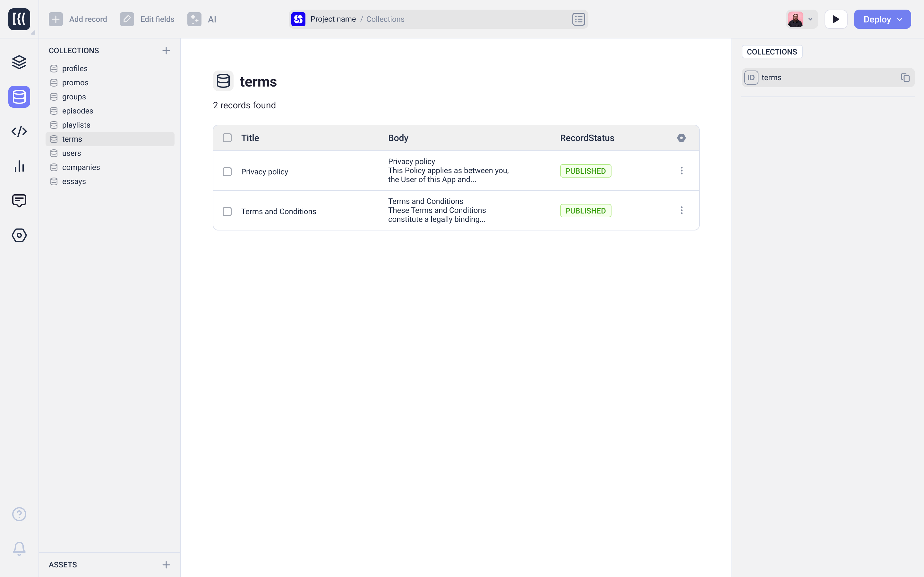Viewport: 924px width, 577px height.
Task: Select the settings gear icon sidebar
Action: 19,235
